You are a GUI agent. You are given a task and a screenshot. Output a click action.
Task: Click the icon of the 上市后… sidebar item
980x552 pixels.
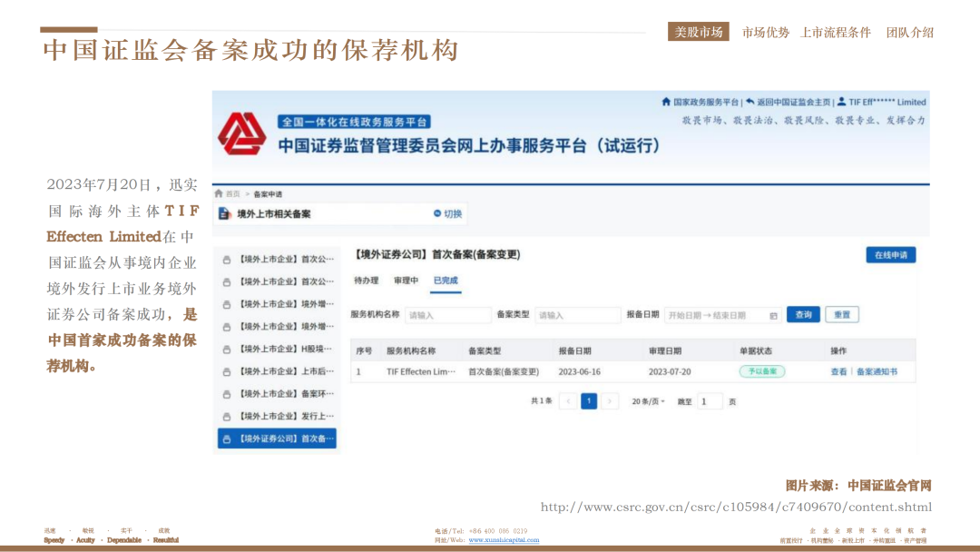click(227, 372)
